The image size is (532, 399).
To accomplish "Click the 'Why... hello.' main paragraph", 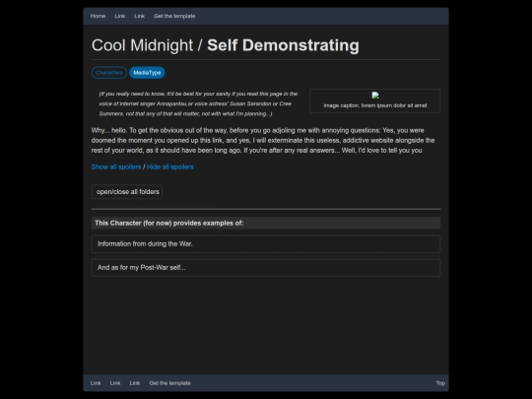I will (x=263, y=140).
